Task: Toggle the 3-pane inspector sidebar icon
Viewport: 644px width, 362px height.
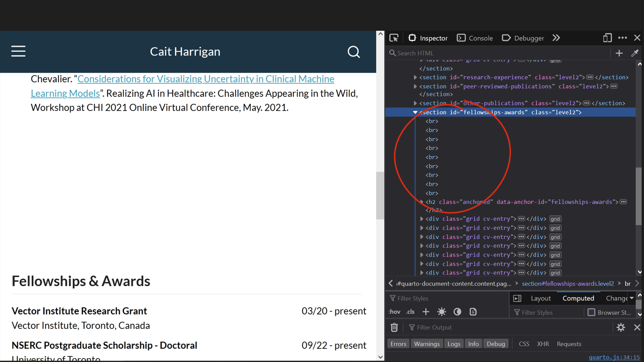Action: [x=517, y=298]
